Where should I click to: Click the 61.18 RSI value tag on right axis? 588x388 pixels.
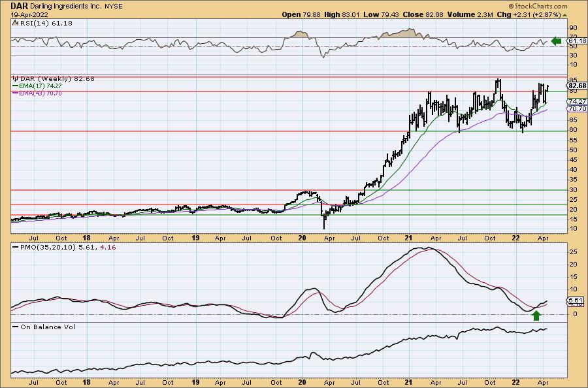pos(578,41)
